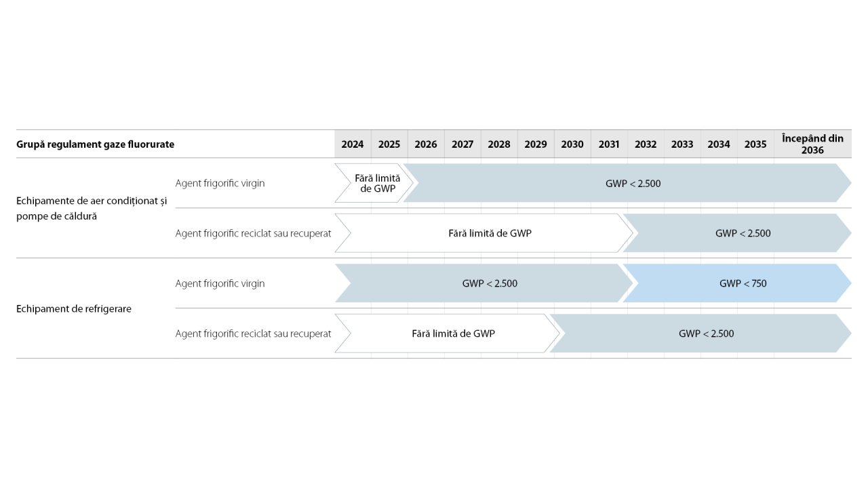The width and height of the screenshot is (868, 488).
Task: Click first 'Agent frigorific virgin' row label
Action: click(x=220, y=183)
